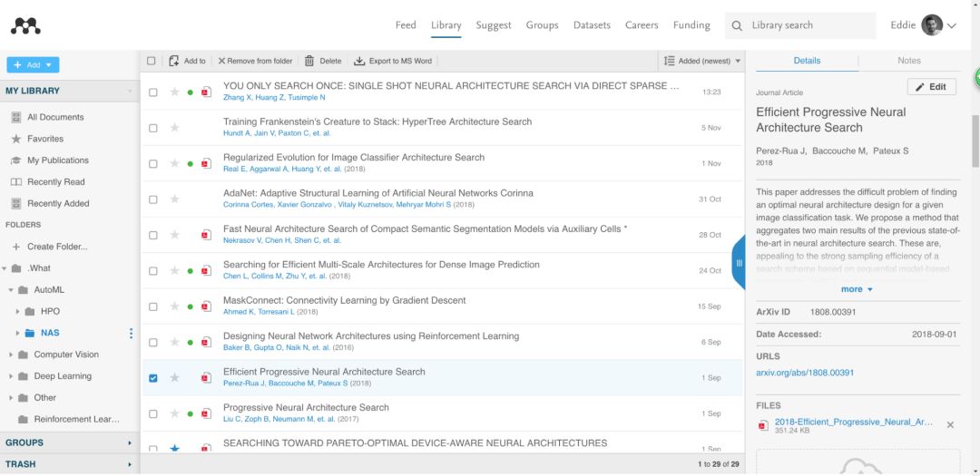
Task: Expand the Computer Vision folder
Action: point(11,355)
